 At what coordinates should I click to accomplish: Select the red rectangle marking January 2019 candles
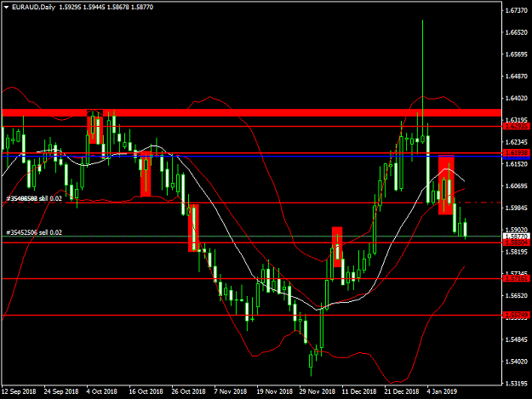point(446,185)
